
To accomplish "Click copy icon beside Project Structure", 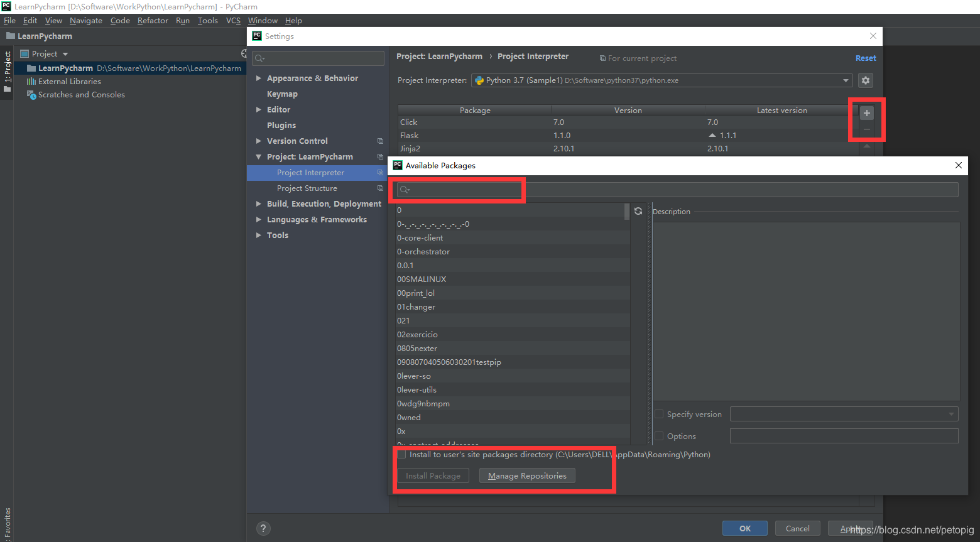I will point(380,188).
